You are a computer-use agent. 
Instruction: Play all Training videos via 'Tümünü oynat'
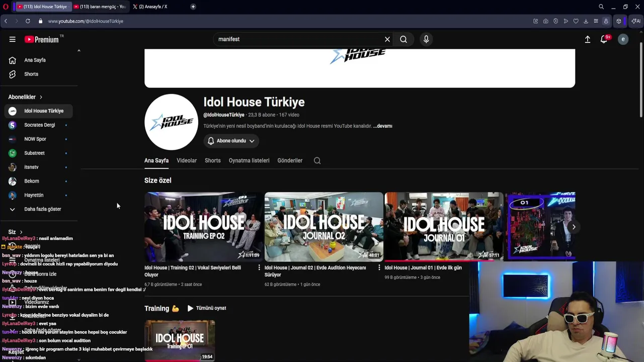tap(207, 308)
